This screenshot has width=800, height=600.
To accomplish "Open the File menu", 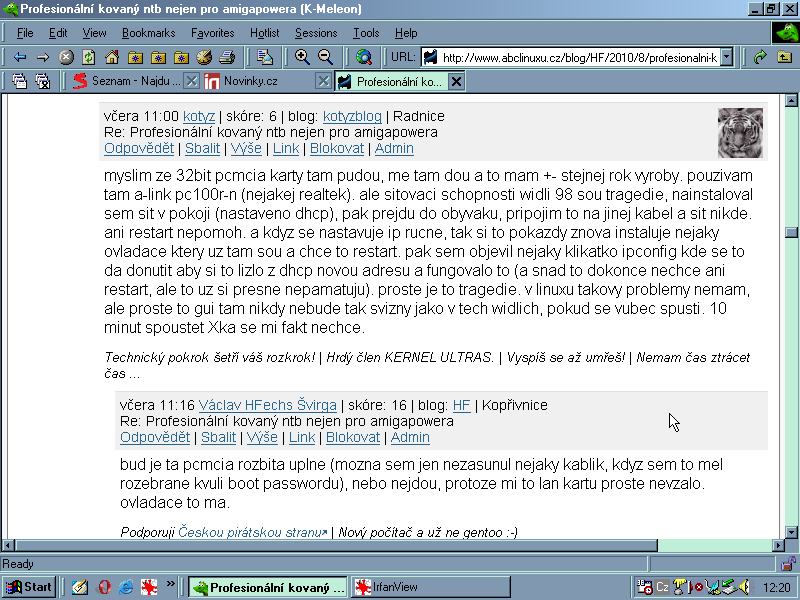I will coord(25,33).
